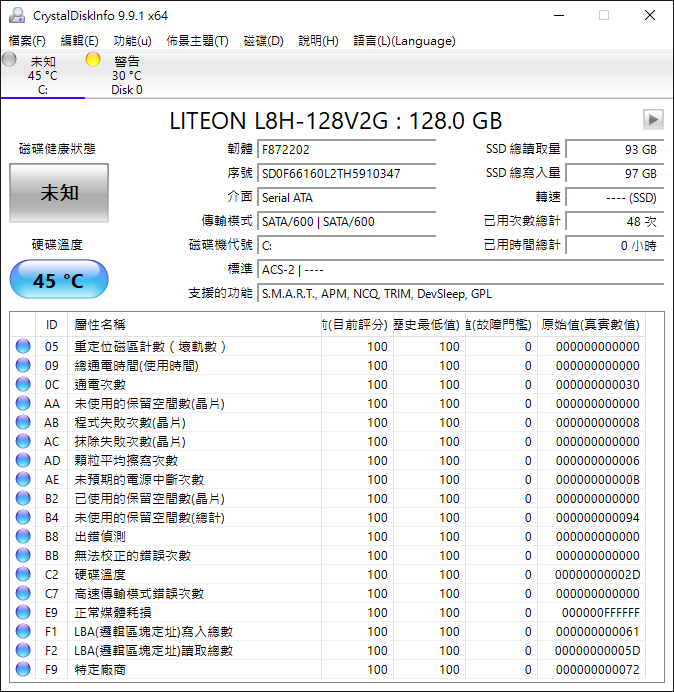Click the ID column header
The width and height of the screenshot is (674, 692).
tap(51, 325)
